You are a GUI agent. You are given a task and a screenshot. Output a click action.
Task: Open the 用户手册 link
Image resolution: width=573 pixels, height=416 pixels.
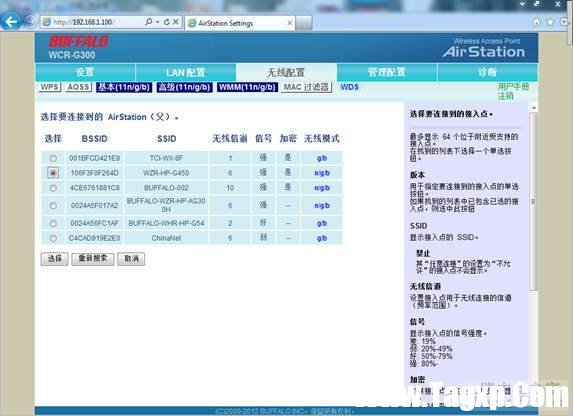(513, 87)
